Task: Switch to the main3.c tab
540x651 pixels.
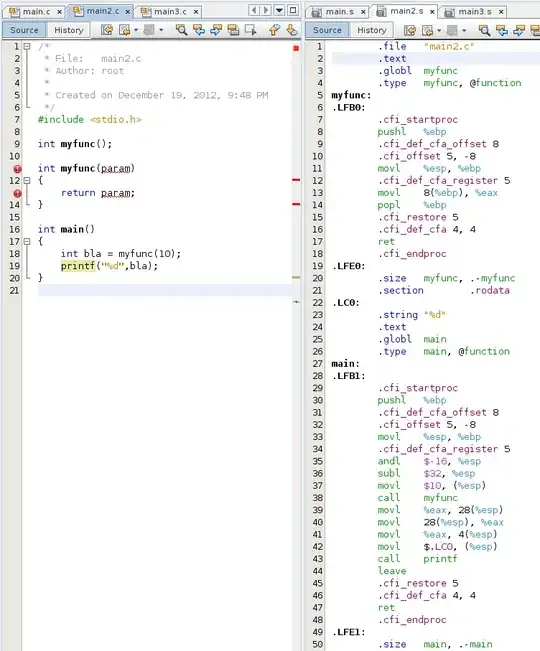Action: point(170,12)
